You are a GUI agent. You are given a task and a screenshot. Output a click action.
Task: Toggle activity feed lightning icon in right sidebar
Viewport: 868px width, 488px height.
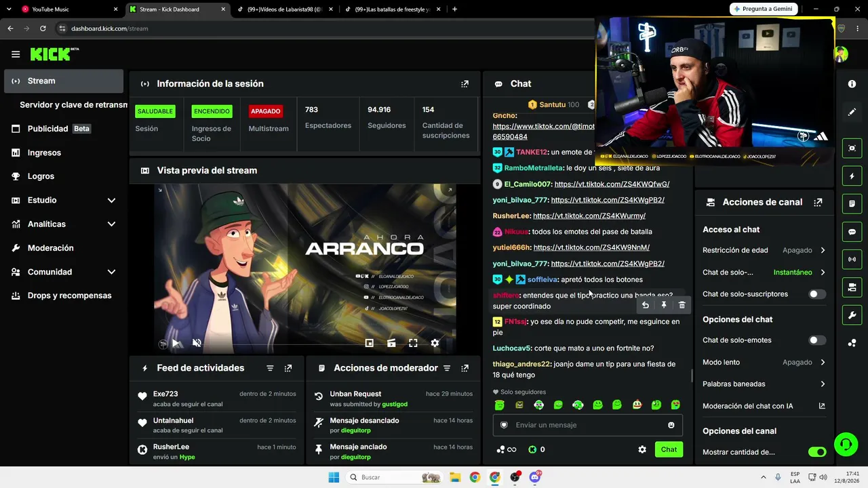tap(852, 176)
